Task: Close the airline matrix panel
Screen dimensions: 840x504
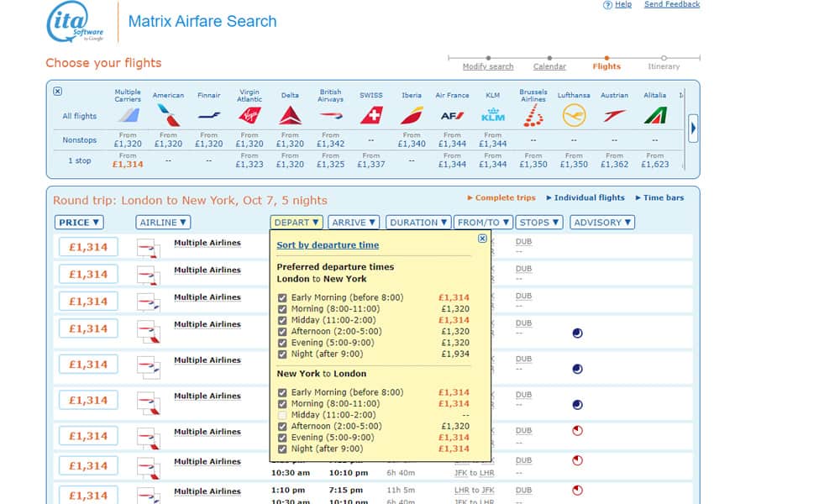Action: 57,92
